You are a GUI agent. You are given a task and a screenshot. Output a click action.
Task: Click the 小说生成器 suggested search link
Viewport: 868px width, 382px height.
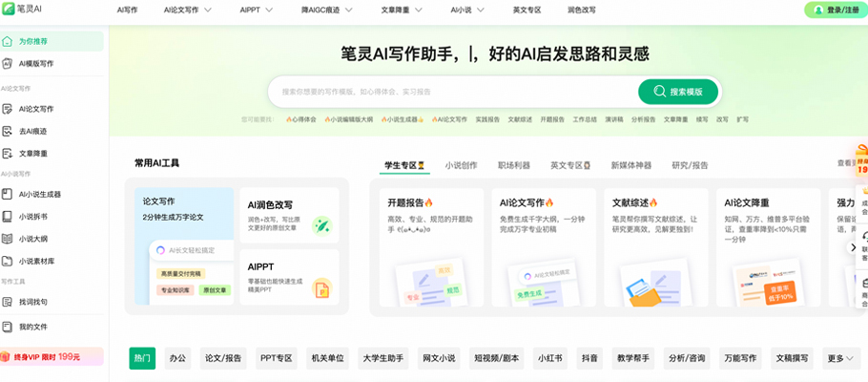point(402,119)
